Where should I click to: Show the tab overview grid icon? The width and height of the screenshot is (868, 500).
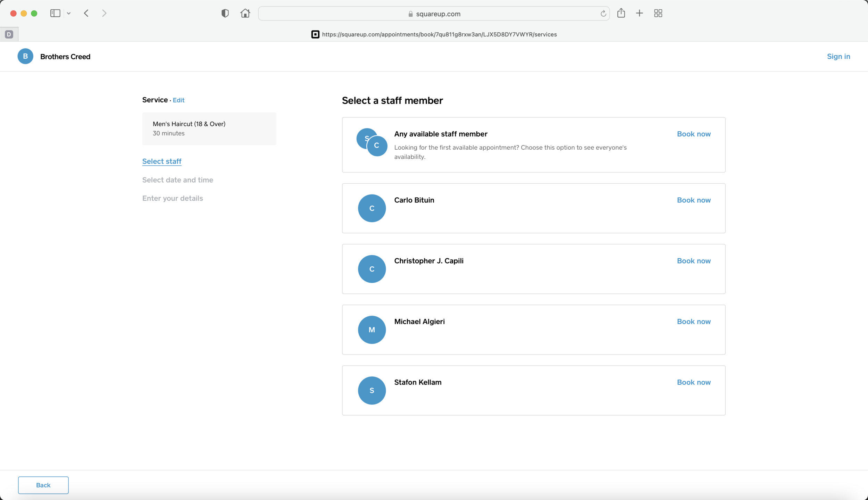(658, 13)
